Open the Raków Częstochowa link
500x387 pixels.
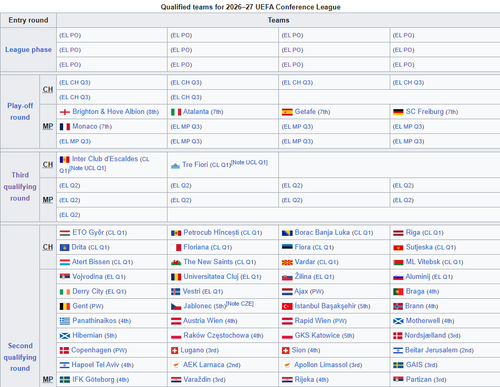[216, 335]
